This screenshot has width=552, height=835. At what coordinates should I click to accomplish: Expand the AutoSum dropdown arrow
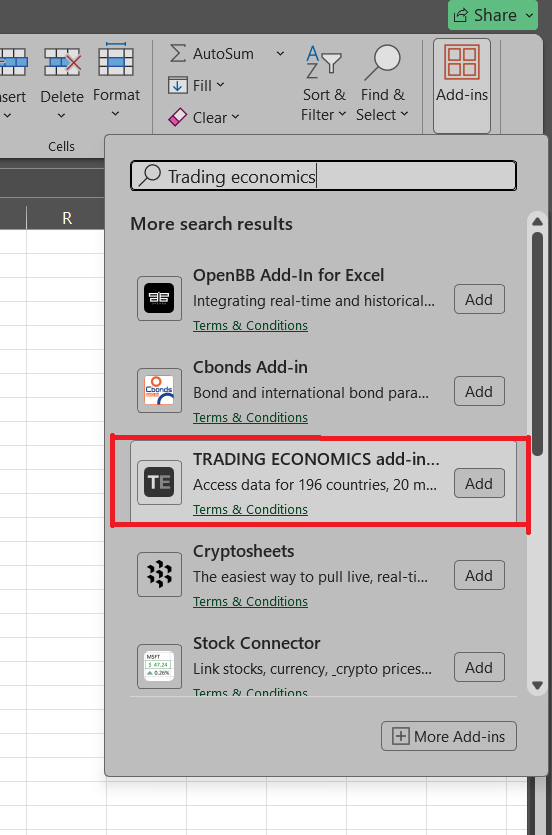(280, 54)
